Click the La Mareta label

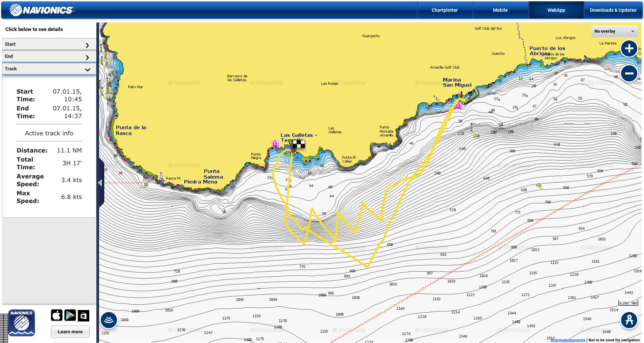608,43
